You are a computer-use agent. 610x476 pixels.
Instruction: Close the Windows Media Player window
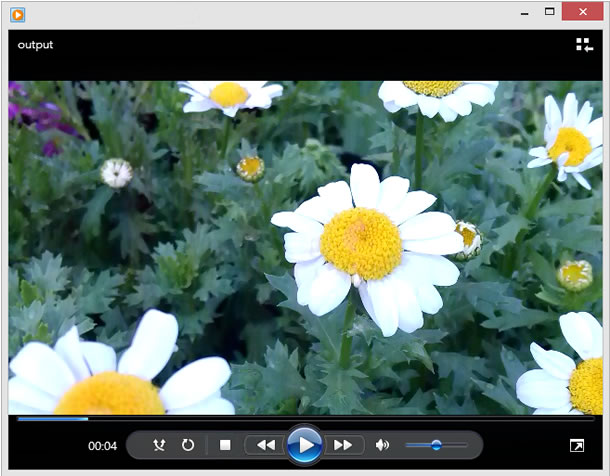pyautogui.click(x=583, y=12)
